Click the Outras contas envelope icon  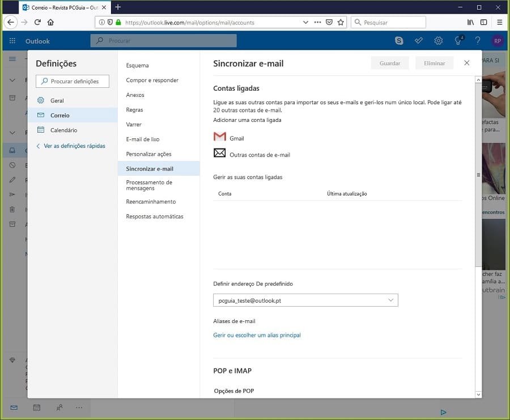[x=219, y=152]
